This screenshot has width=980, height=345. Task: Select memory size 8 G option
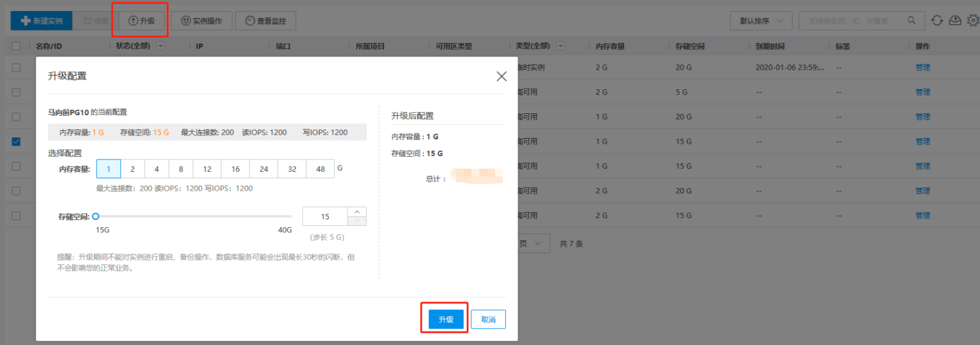pyautogui.click(x=181, y=169)
